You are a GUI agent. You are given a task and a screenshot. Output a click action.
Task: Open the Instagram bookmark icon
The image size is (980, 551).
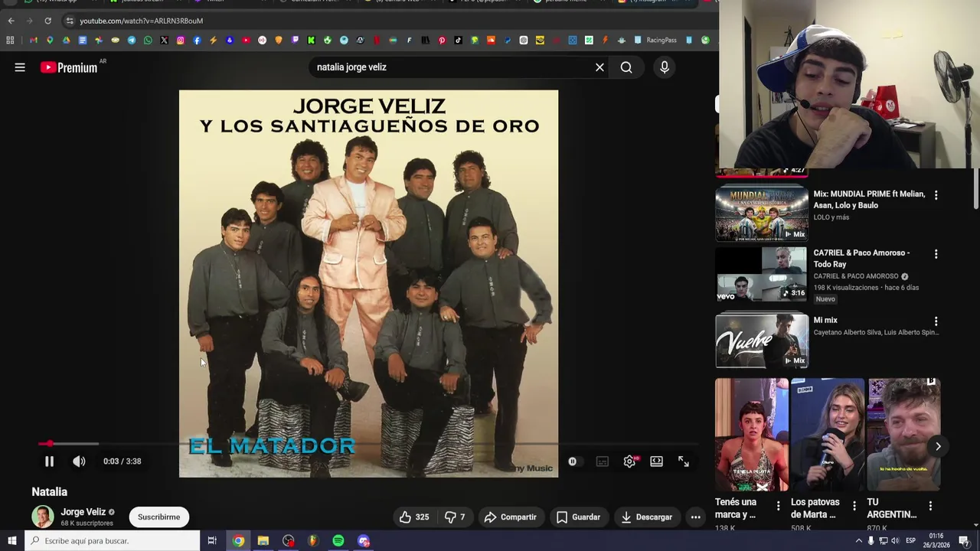coord(181,40)
